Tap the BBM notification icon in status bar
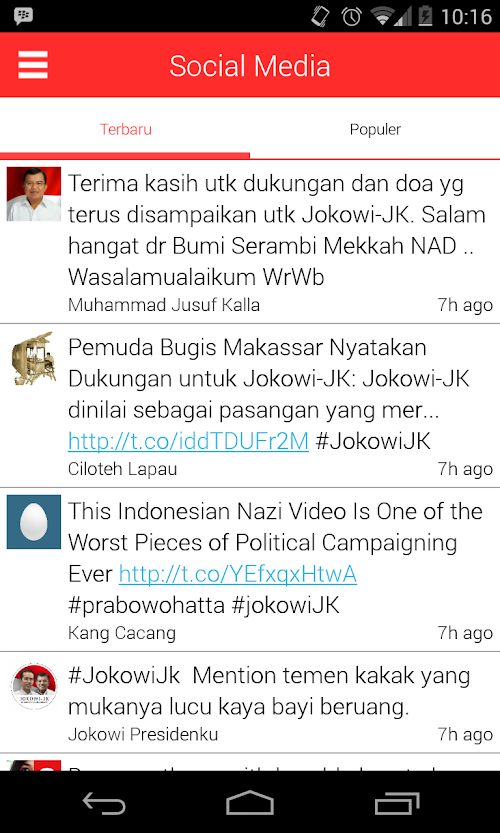Screen dimensions: 500x833 [23, 16]
